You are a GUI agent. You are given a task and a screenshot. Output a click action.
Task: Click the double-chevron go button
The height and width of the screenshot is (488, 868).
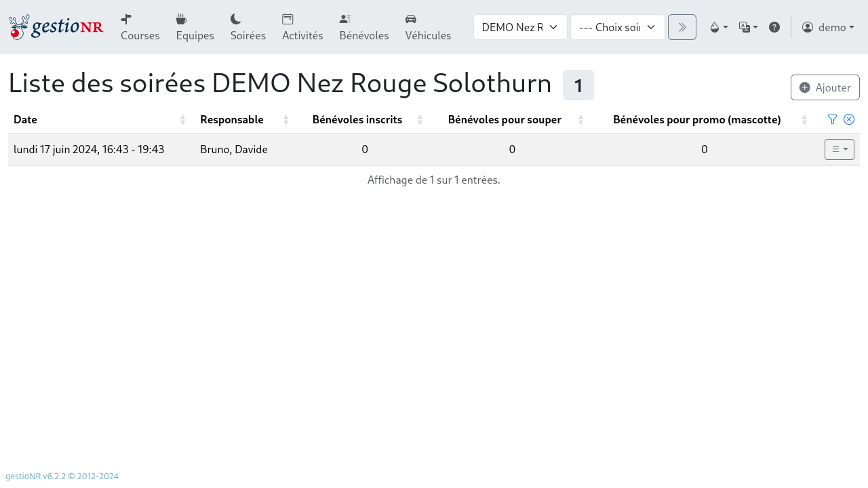point(682,27)
